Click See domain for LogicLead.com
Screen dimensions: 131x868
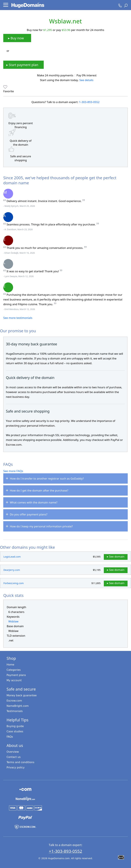[x=115, y=557]
